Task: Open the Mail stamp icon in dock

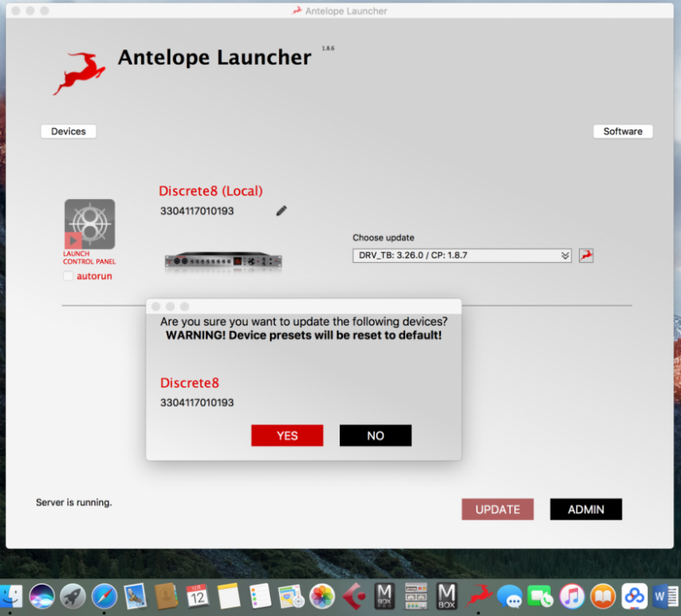Action: tap(135, 596)
